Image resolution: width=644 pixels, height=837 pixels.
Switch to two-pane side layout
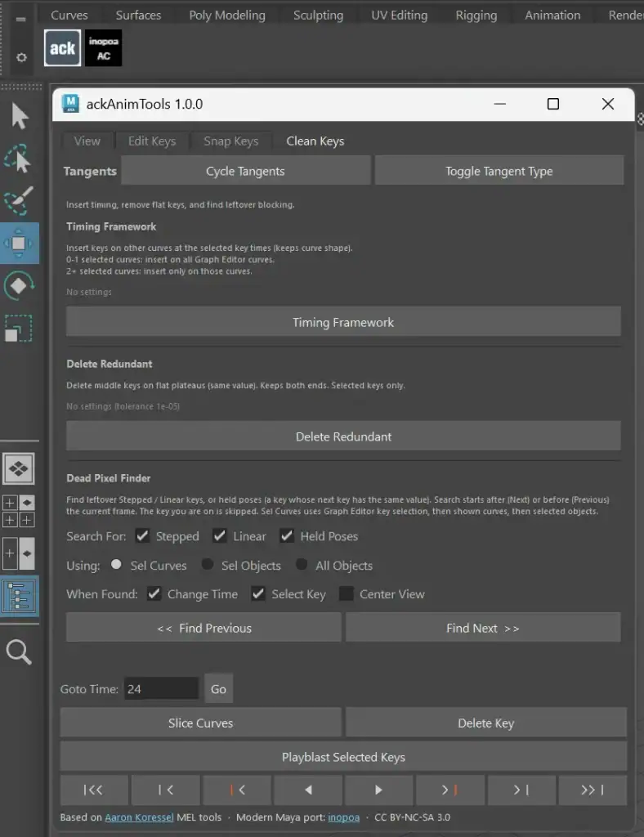20,553
